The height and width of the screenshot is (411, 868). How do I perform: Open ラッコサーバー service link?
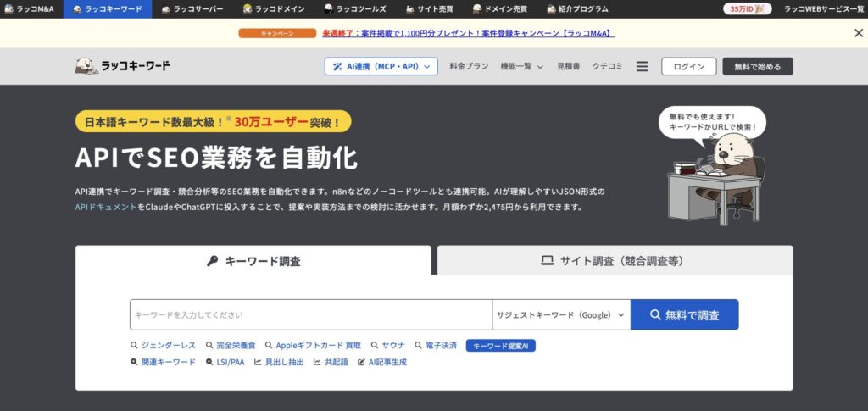(x=192, y=8)
